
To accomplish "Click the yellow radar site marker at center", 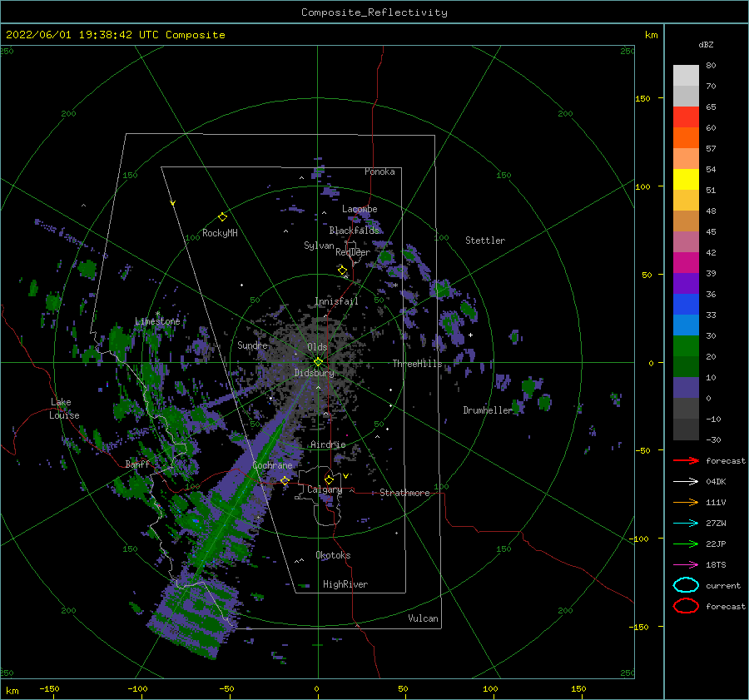I will (x=318, y=362).
